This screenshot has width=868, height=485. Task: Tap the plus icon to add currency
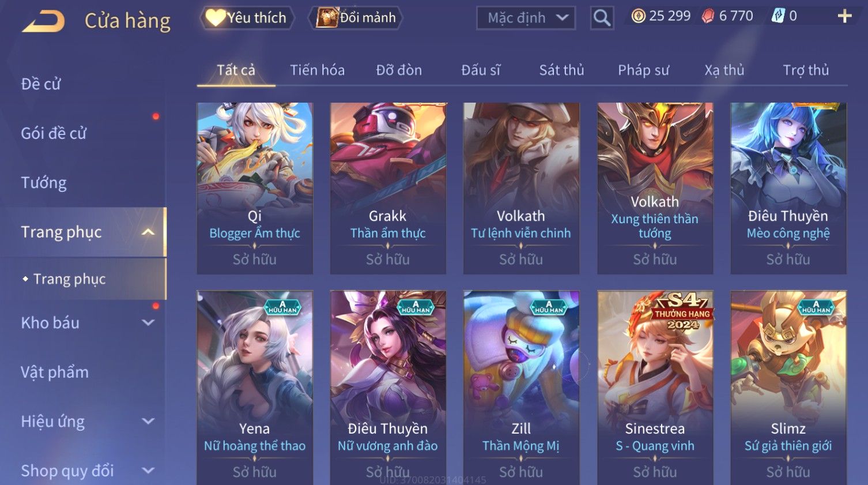pos(844,16)
